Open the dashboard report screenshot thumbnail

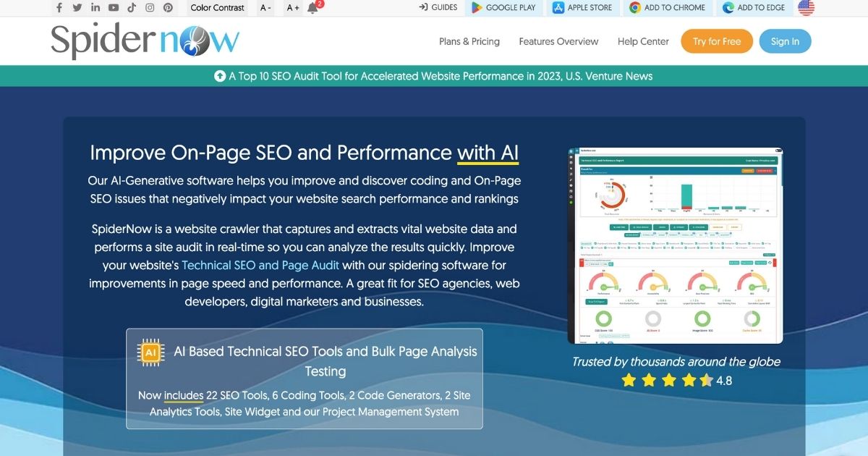click(x=675, y=245)
